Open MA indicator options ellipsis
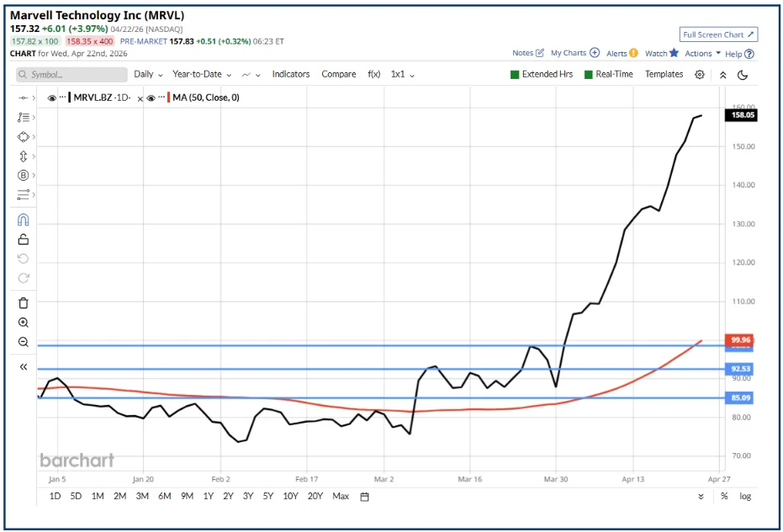783x532 pixels. coord(161,97)
